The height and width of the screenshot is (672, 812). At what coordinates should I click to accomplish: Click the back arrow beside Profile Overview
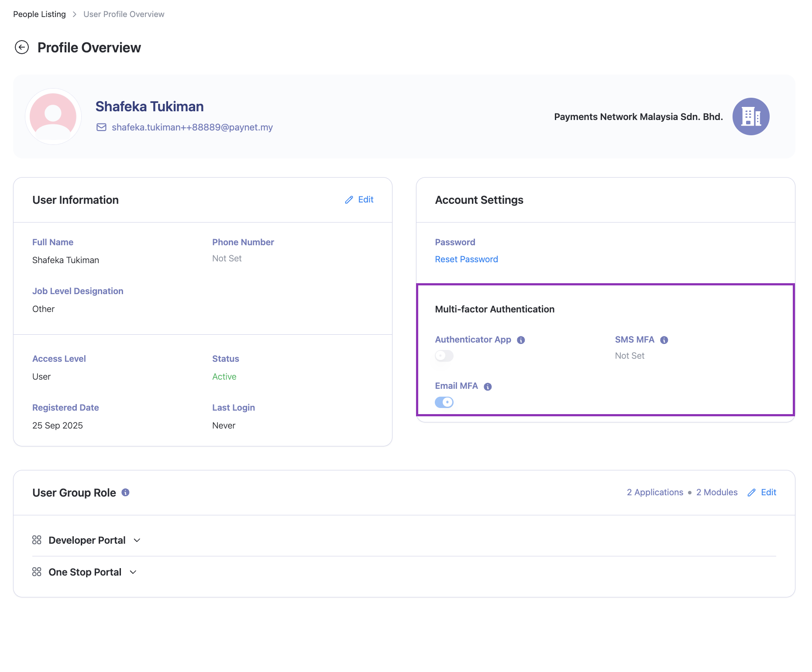22,47
